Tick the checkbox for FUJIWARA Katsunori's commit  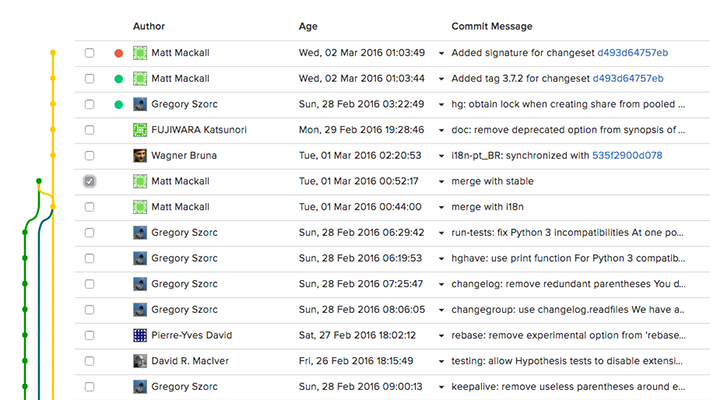90,129
